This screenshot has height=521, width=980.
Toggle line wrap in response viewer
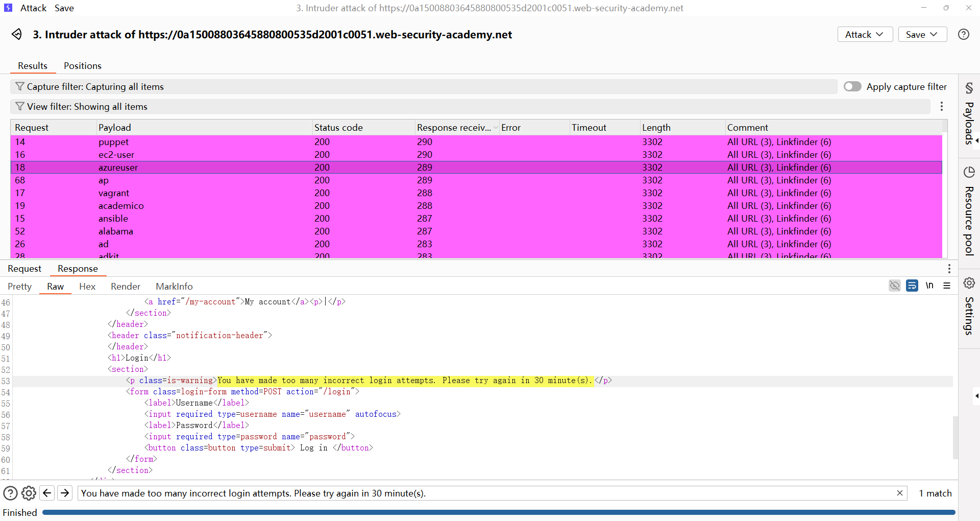[x=912, y=286]
